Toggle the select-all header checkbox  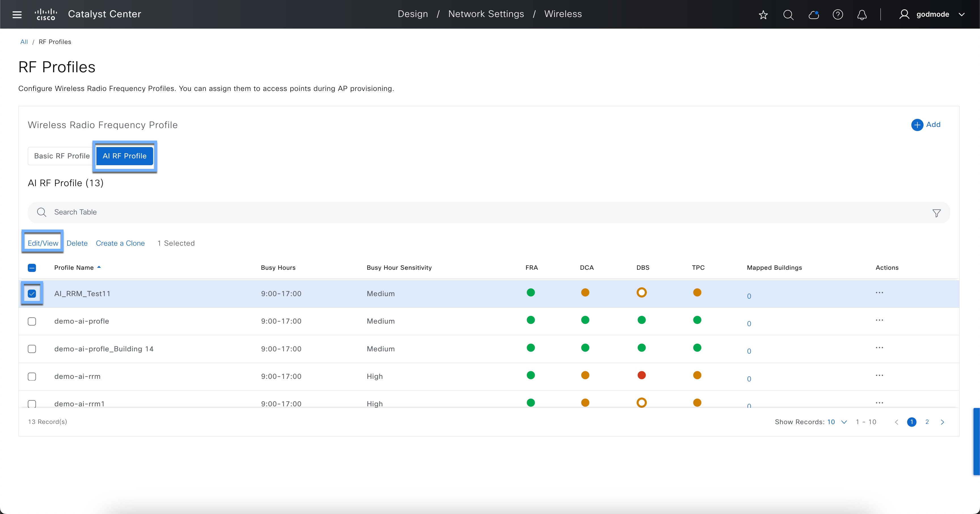click(32, 268)
